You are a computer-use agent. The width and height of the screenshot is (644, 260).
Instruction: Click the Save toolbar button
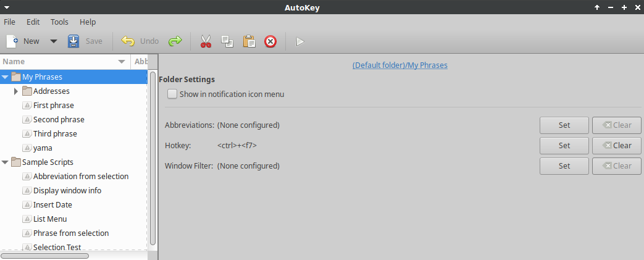85,41
